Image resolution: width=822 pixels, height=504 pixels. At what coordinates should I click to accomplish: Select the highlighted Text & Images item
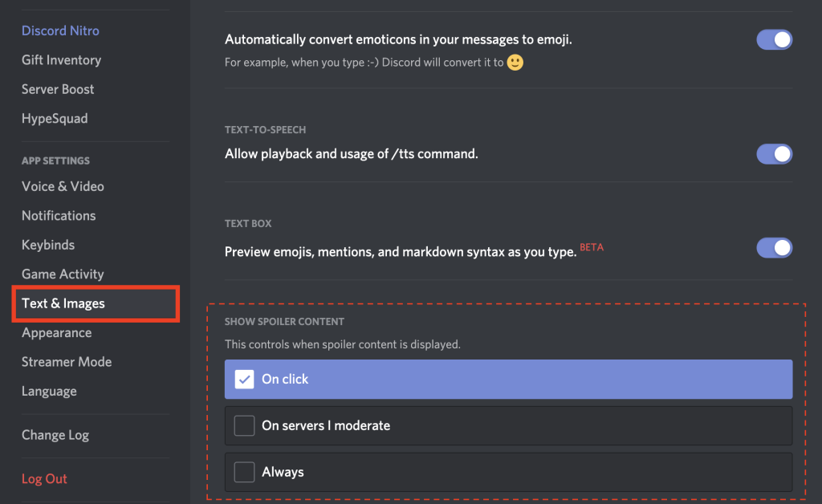click(96, 303)
